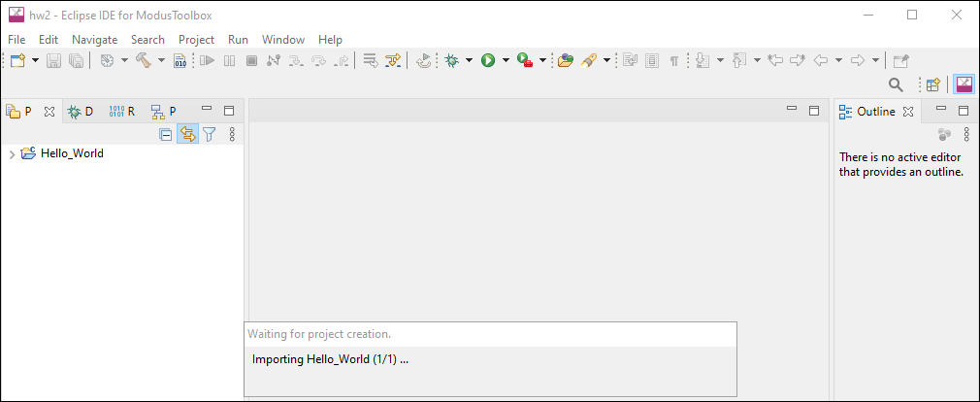Open the Window menu
The width and height of the screenshot is (980, 402).
coord(283,40)
